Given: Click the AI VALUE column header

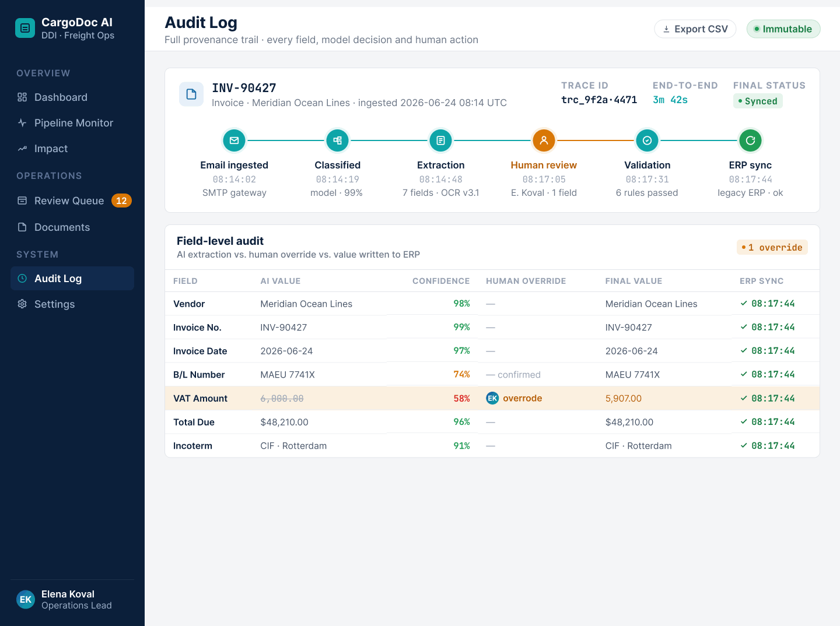Looking at the screenshot, I should [x=281, y=281].
